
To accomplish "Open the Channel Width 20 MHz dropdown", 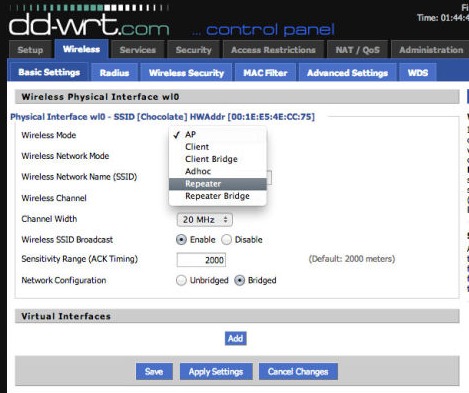I will click(x=205, y=220).
